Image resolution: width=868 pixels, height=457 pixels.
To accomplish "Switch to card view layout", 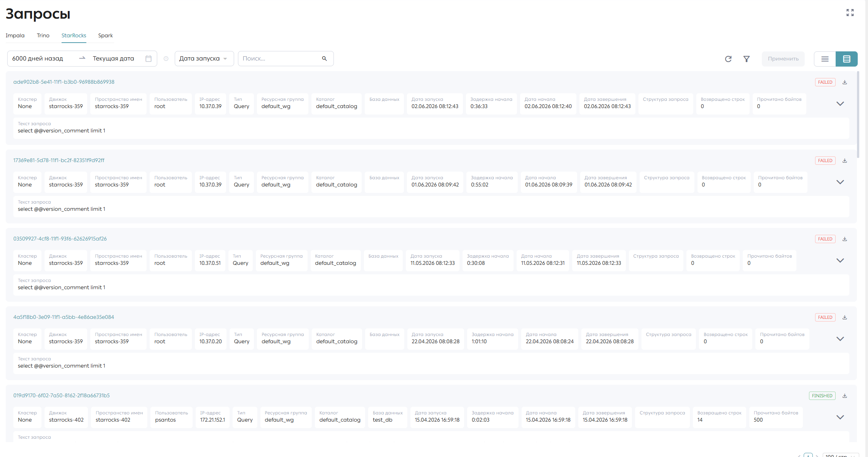I will pos(847,59).
